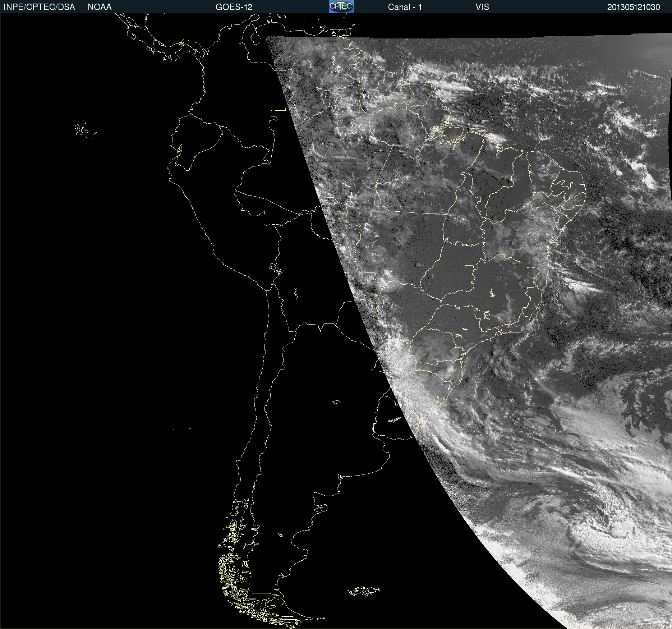Click the Canal - 1 label
Viewport: 672px width, 629px height.
pos(405,7)
